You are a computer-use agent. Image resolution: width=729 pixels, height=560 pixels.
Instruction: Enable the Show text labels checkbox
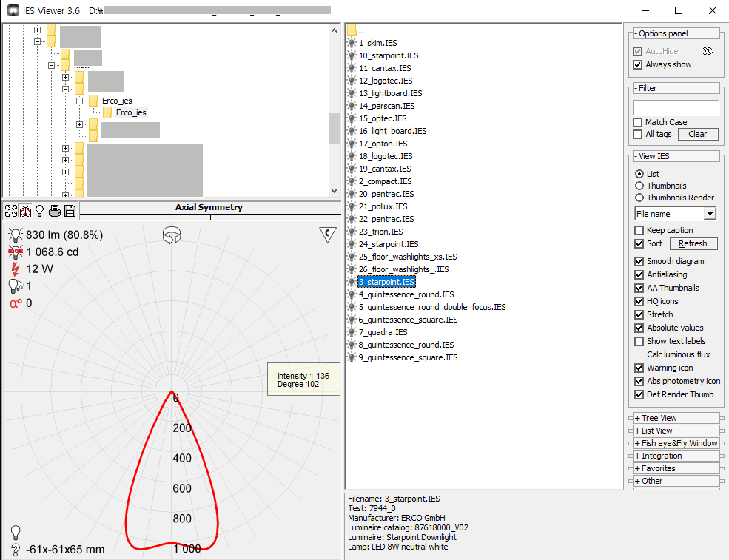(639, 342)
